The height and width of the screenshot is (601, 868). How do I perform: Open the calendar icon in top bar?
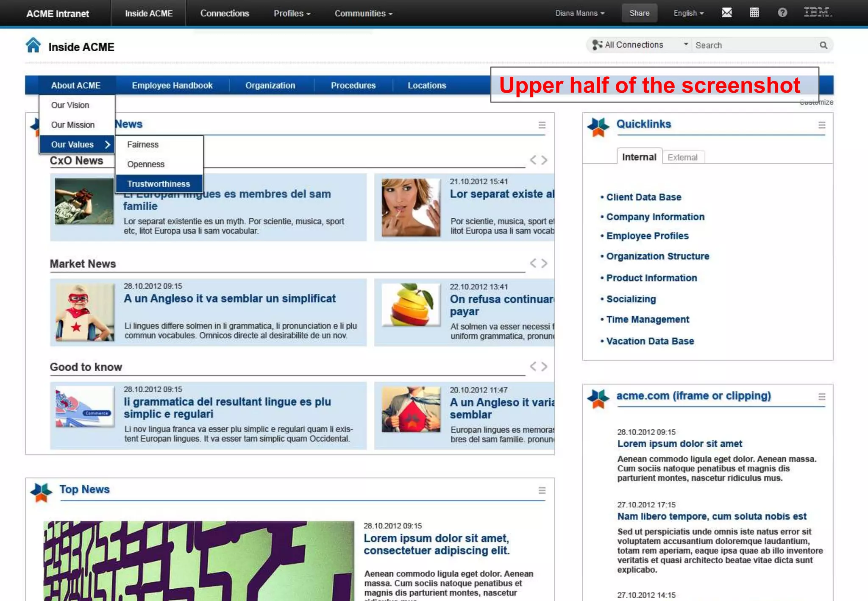point(754,13)
